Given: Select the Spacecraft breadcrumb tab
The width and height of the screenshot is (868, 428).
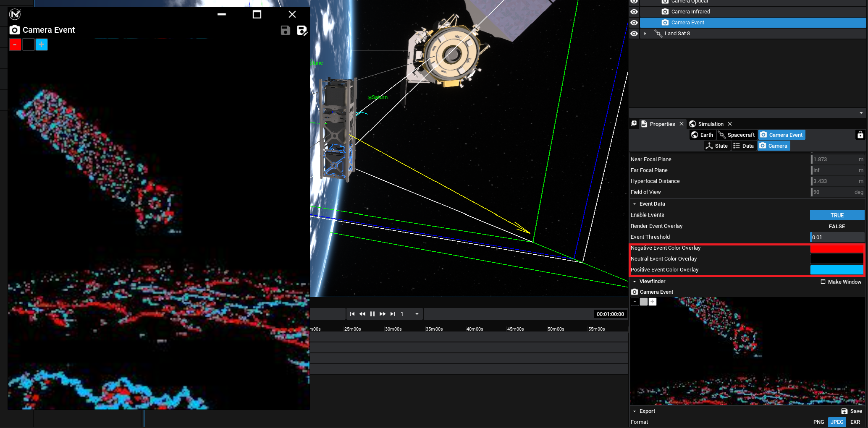Looking at the screenshot, I should click(x=737, y=135).
